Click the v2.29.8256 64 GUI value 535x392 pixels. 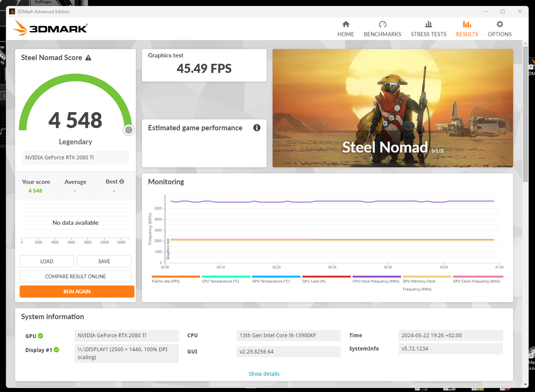tap(289, 351)
